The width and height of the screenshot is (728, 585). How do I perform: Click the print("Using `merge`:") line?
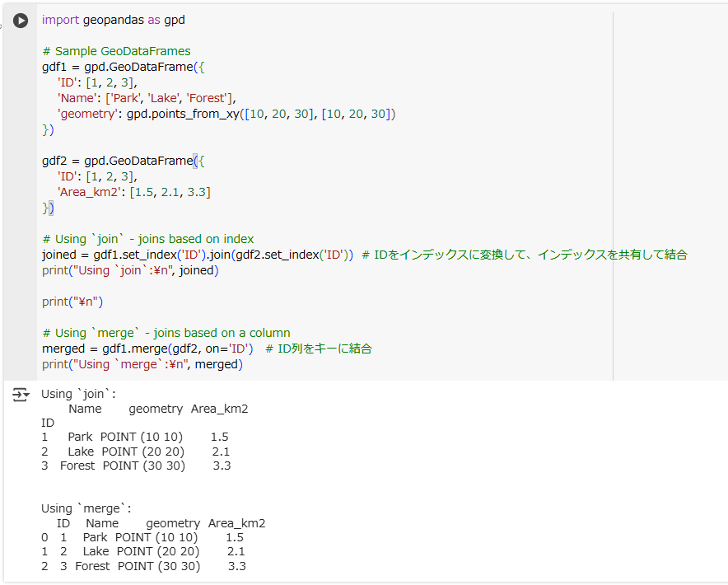(x=142, y=364)
